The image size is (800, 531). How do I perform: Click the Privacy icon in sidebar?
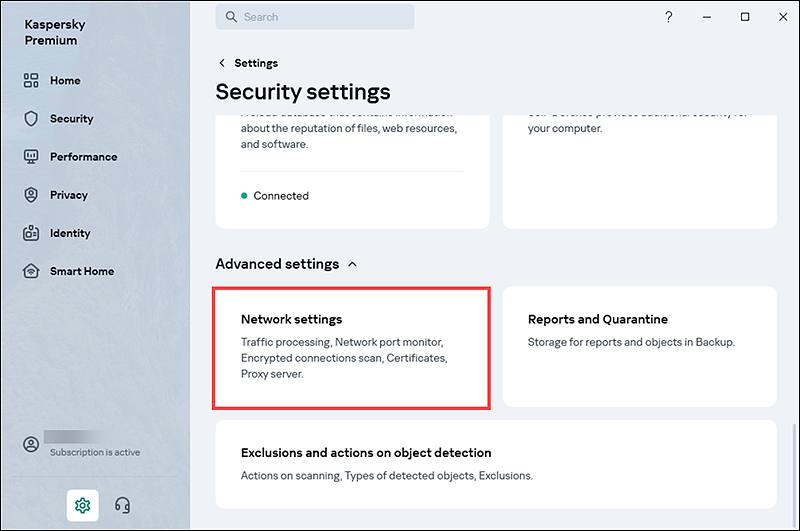click(x=31, y=195)
